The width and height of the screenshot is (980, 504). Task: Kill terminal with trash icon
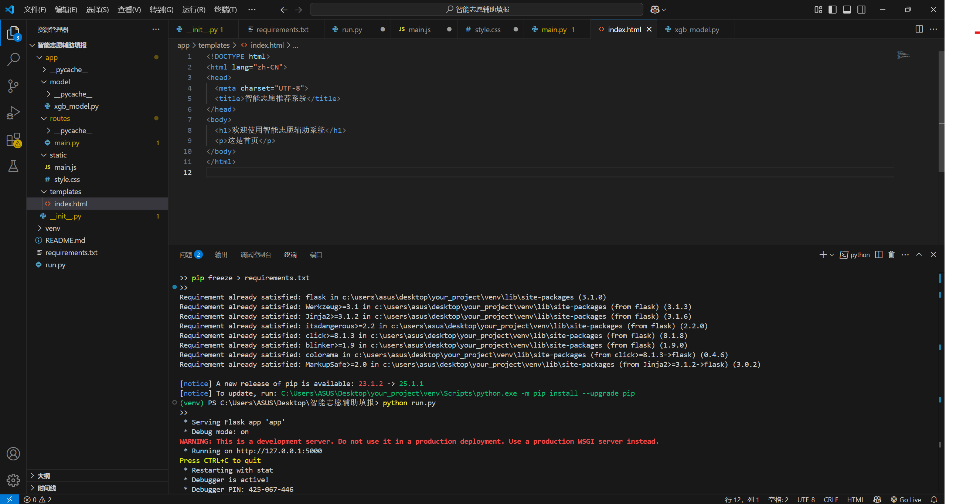tap(891, 255)
